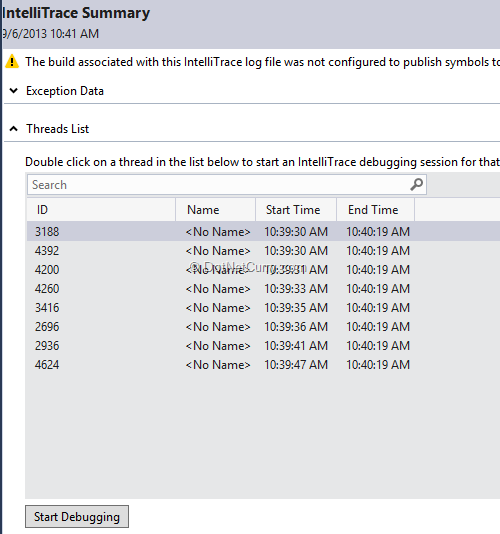Select thread row with ID 3416
The width and height of the screenshot is (500, 534).
tap(263, 308)
